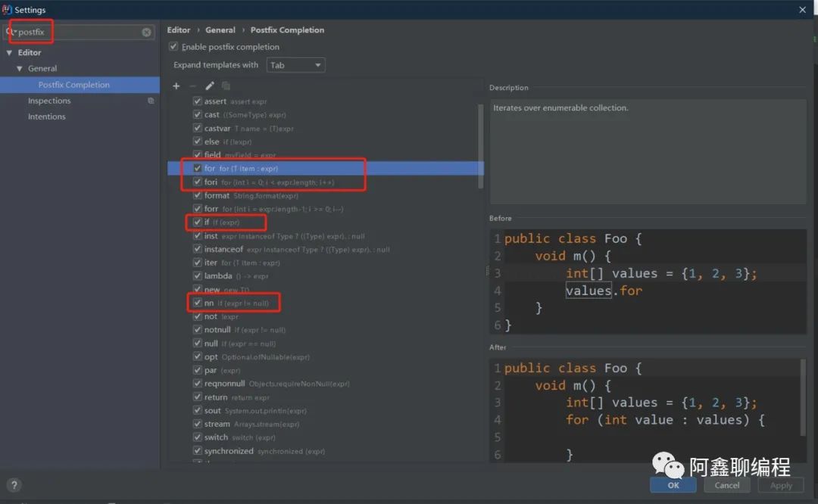Select the synchronized template row

coord(326,451)
